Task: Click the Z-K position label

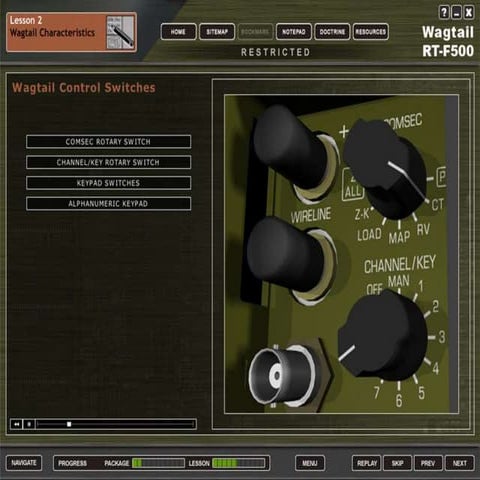Action: [362, 214]
